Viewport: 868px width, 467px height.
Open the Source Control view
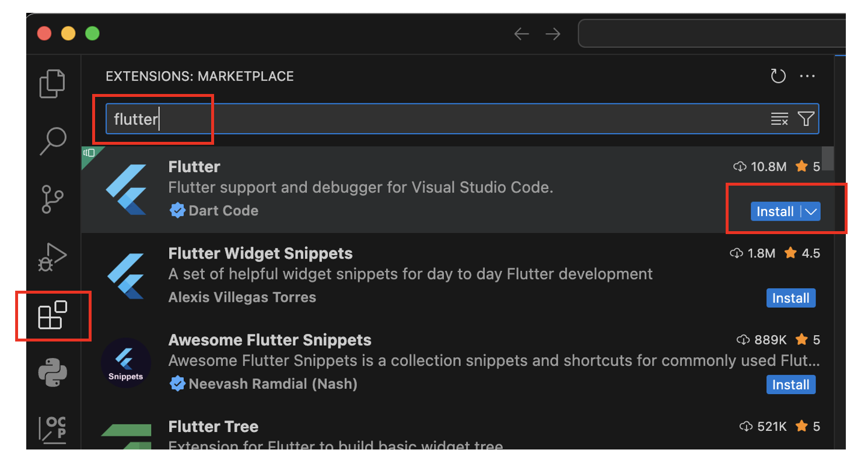(x=52, y=198)
